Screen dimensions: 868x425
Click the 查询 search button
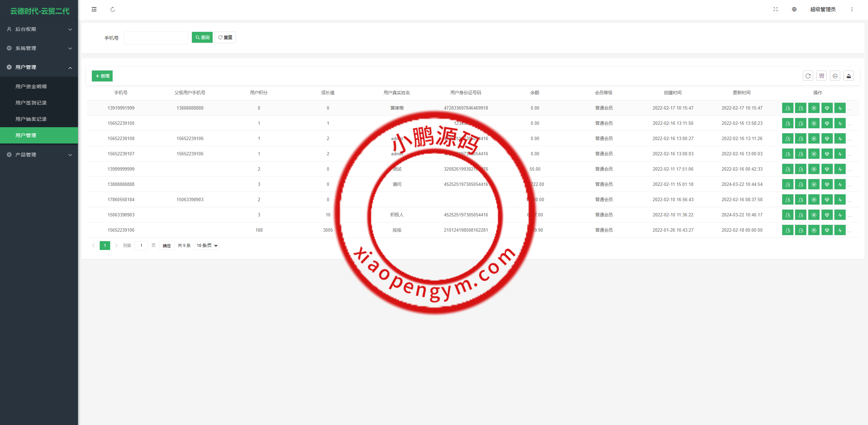coord(202,37)
